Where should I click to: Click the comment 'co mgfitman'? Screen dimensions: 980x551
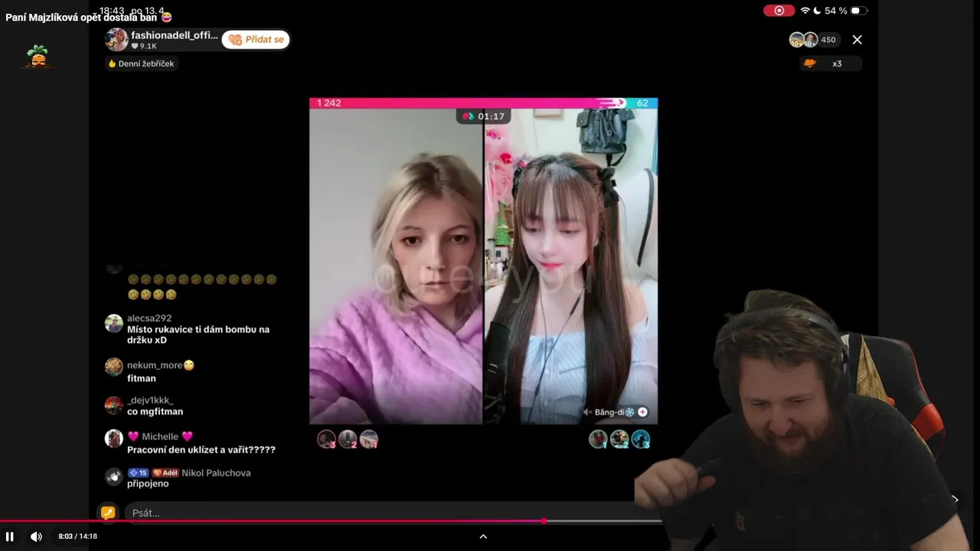pos(155,412)
